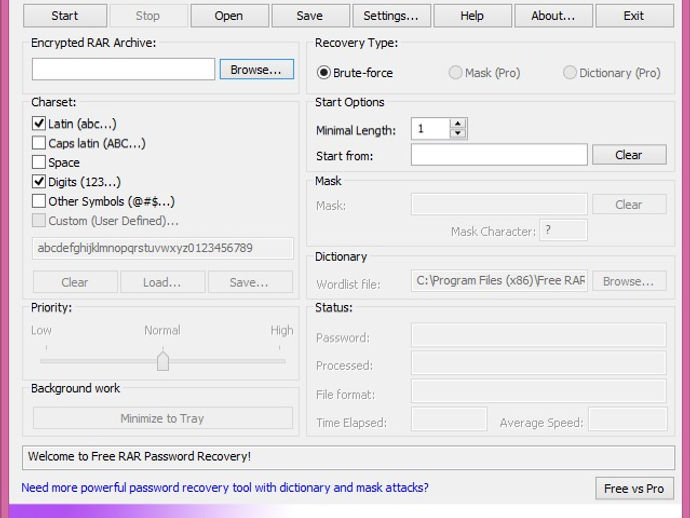This screenshot has height=518, width=690.
Task: Click the Mask input field
Action: click(499, 205)
